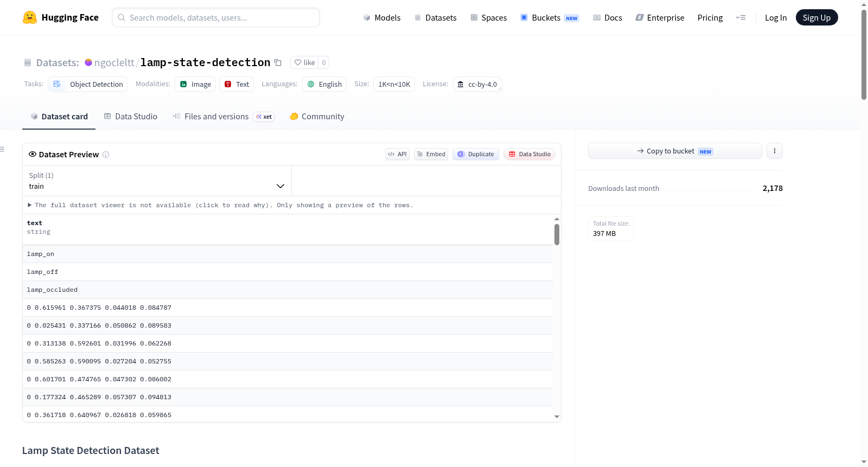Open the Docs navigation item

coord(608,17)
